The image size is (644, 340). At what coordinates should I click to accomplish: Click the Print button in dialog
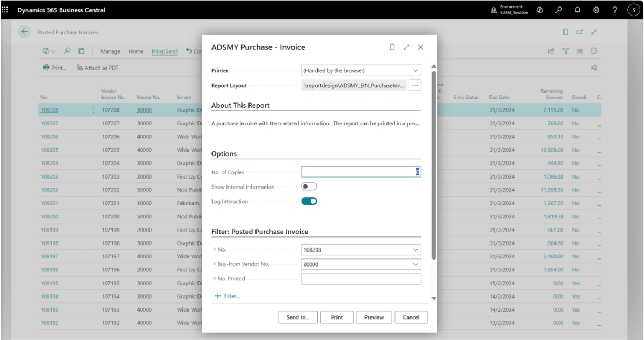337,317
